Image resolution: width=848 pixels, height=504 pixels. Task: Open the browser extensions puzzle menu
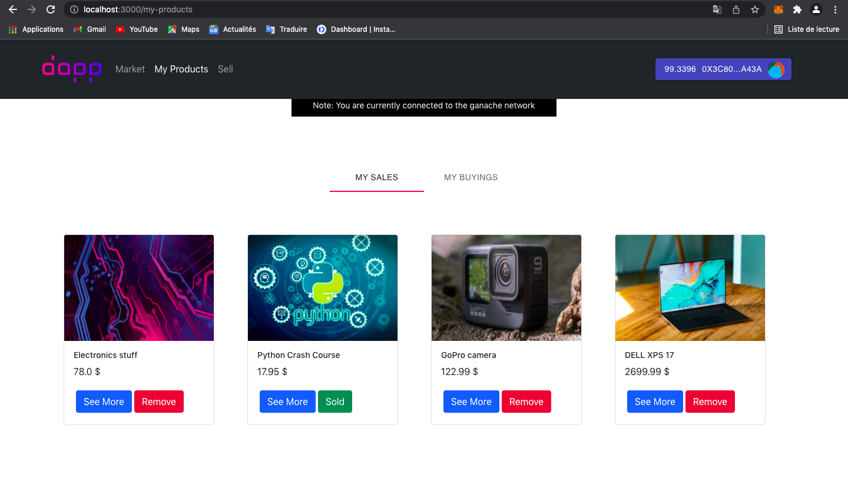coord(797,9)
